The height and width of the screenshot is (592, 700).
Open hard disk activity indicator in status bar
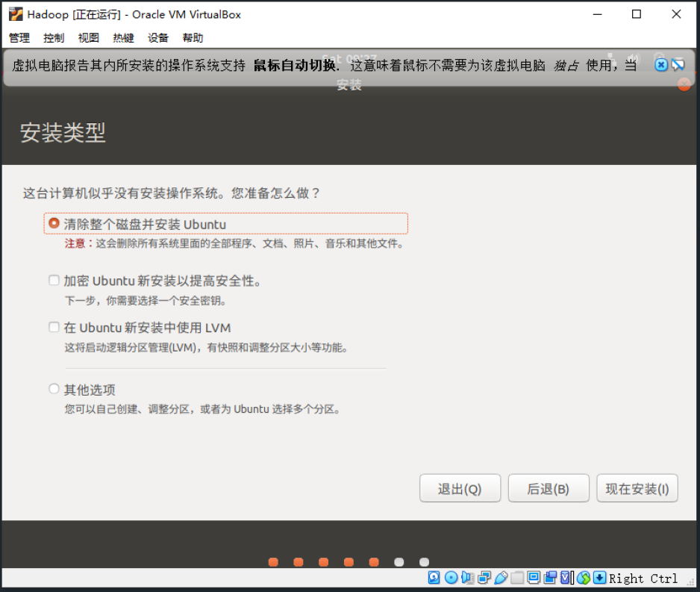(434, 578)
